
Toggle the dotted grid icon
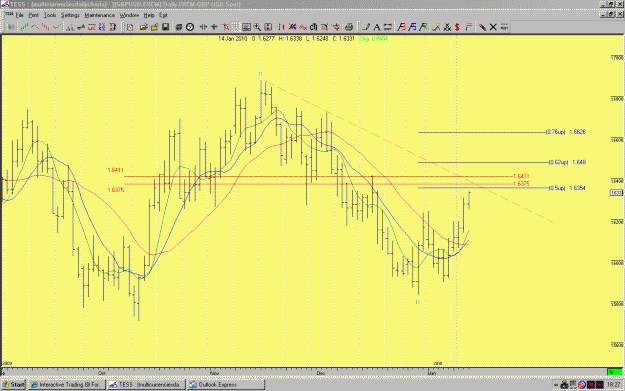(236, 27)
